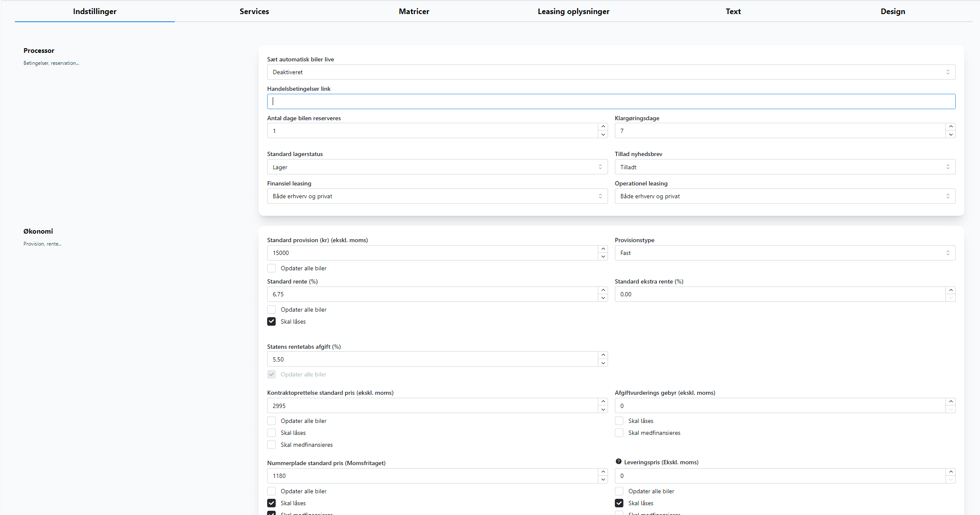
Task: Open Standard lagerstatus dropdown
Action: click(x=437, y=167)
